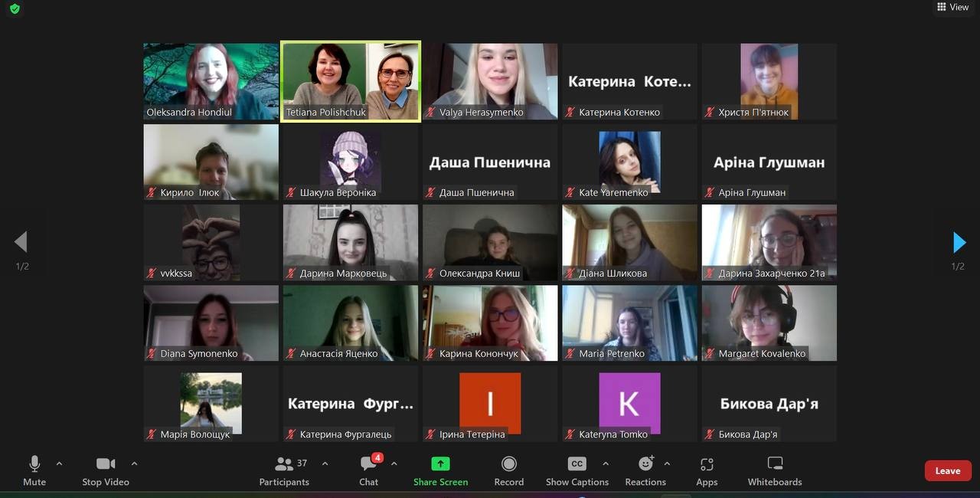Click the green encryption shield icon
Image resolution: width=980 pixels, height=498 pixels.
(x=15, y=9)
